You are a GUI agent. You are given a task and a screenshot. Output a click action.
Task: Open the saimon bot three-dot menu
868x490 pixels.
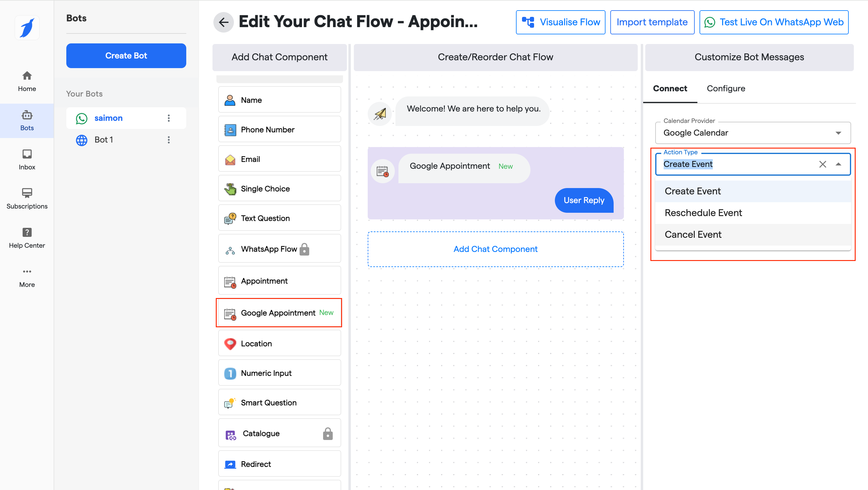point(168,118)
